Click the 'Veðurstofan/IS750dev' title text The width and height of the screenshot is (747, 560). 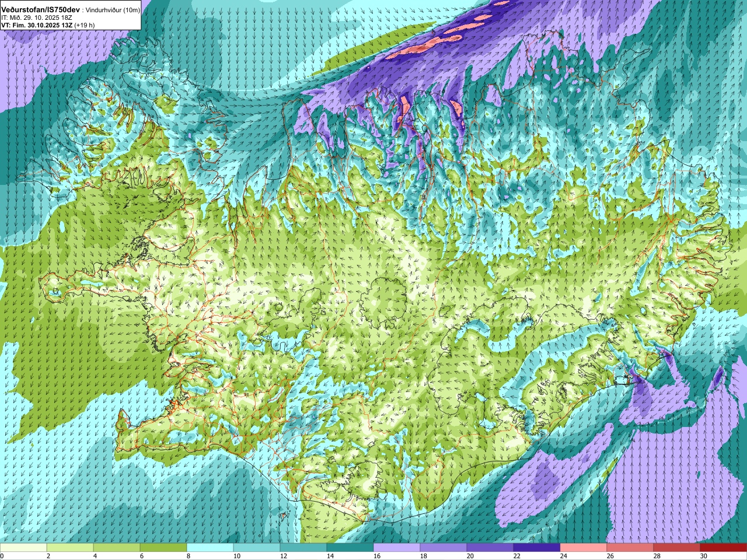(x=40, y=10)
